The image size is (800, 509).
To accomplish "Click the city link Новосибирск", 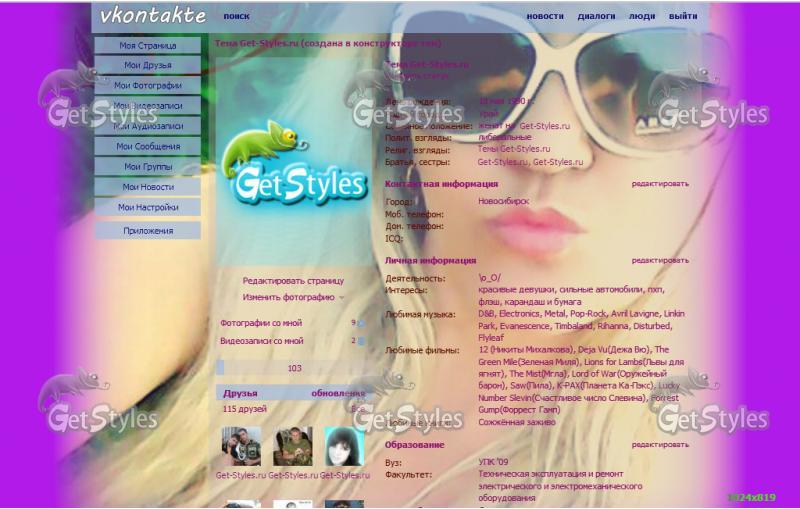I will pyautogui.click(x=503, y=201).
